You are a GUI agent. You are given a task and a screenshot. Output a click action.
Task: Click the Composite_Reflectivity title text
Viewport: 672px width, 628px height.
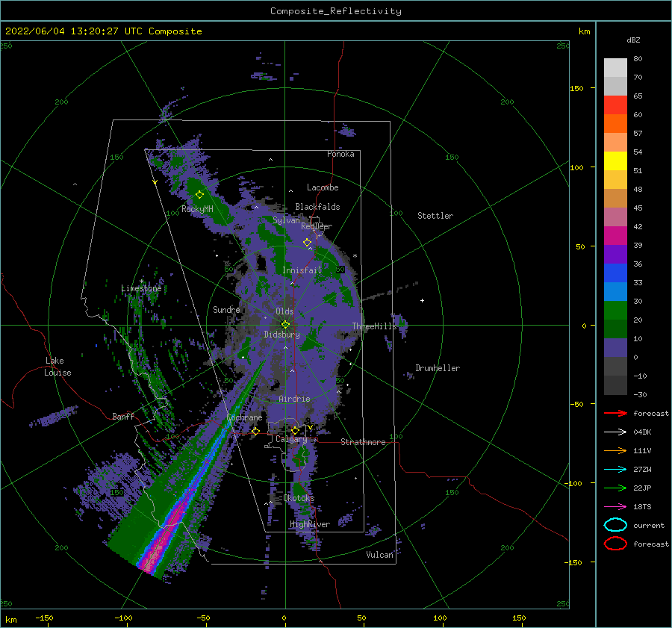(x=336, y=11)
